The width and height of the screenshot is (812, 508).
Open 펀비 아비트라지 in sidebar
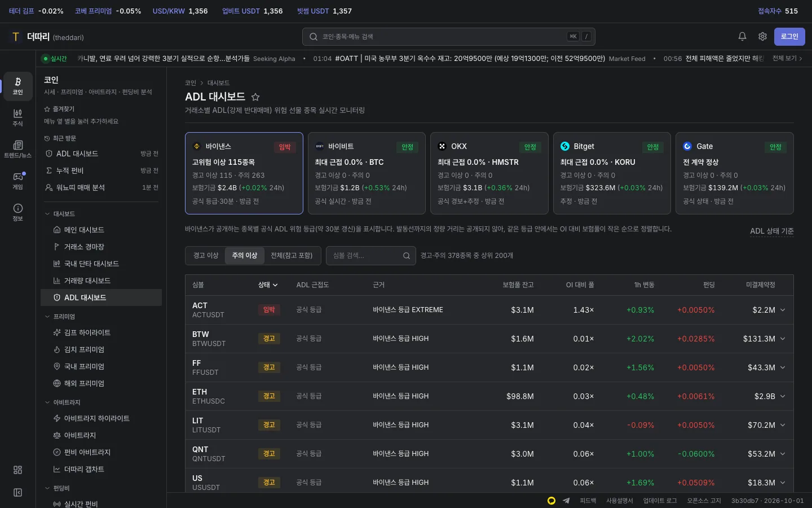[x=101, y=452]
